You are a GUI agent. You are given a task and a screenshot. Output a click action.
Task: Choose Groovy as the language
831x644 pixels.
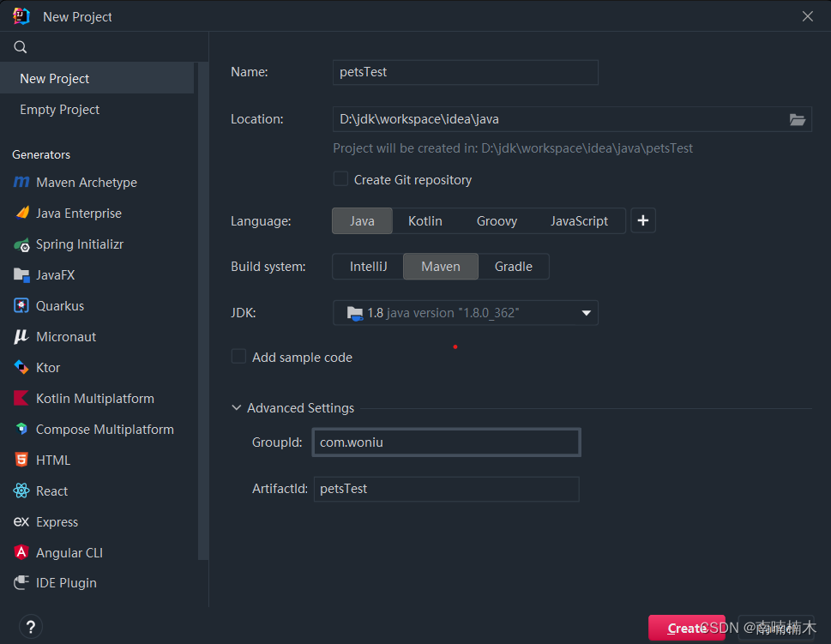click(x=497, y=220)
